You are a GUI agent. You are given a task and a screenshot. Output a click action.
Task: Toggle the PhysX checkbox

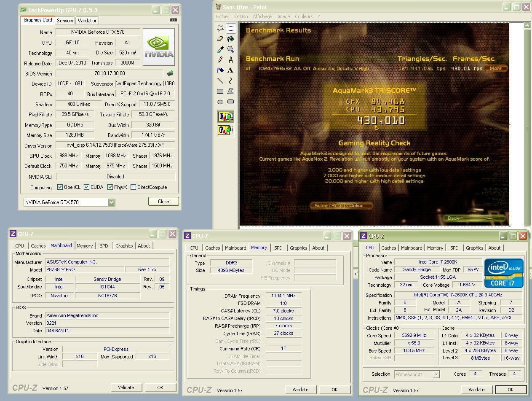click(x=110, y=187)
